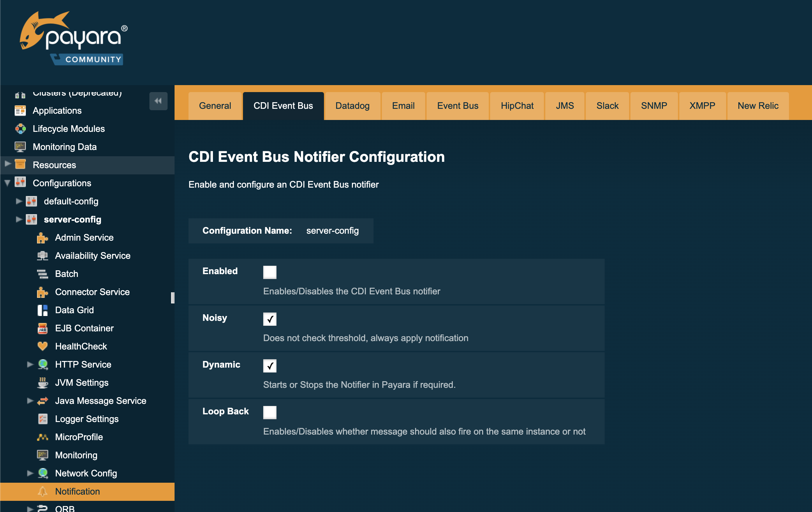812x512 pixels.
Task: Enable the CDI Event Bus notifier checkbox
Action: pyautogui.click(x=270, y=272)
